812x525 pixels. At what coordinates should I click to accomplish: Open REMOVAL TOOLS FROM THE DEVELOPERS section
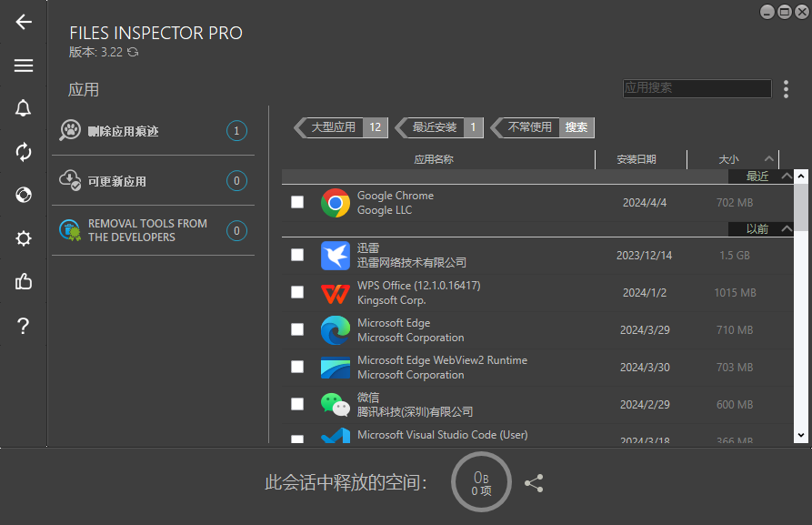click(x=154, y=230)
